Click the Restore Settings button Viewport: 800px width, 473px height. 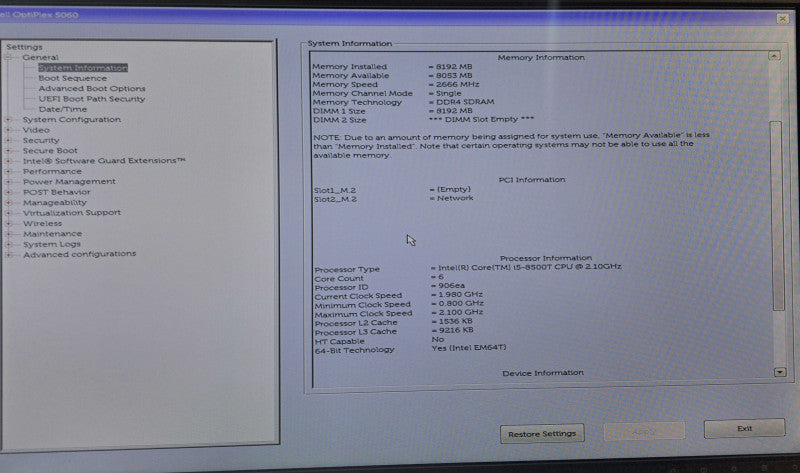542,434
